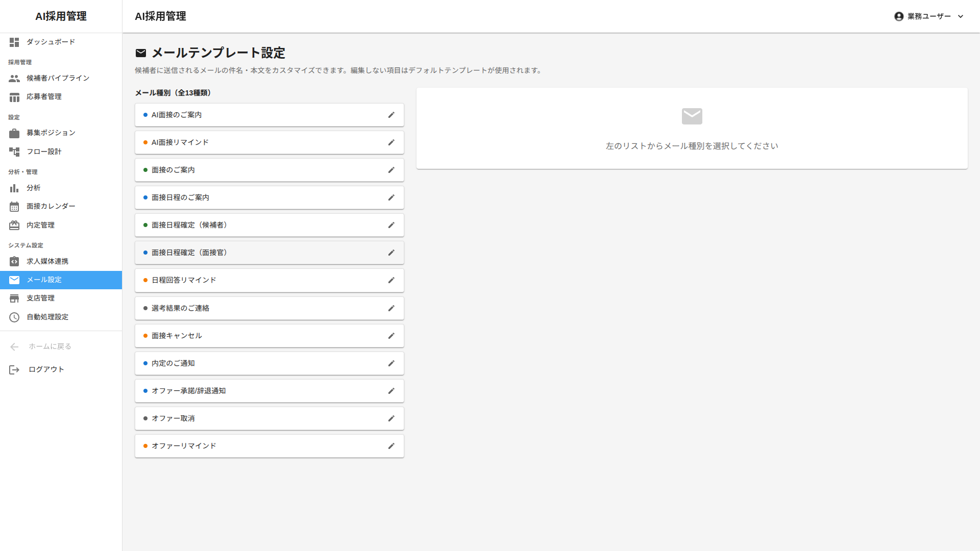The height and width of the screenshot is (551, 980).
Task: Click edit pencil for 内定のご通知
Action: point(391,364)
